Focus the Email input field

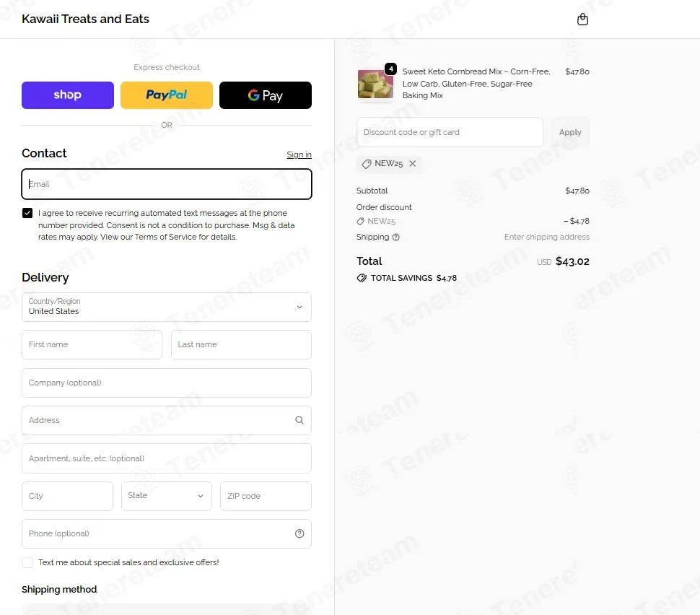pos(167,184)
